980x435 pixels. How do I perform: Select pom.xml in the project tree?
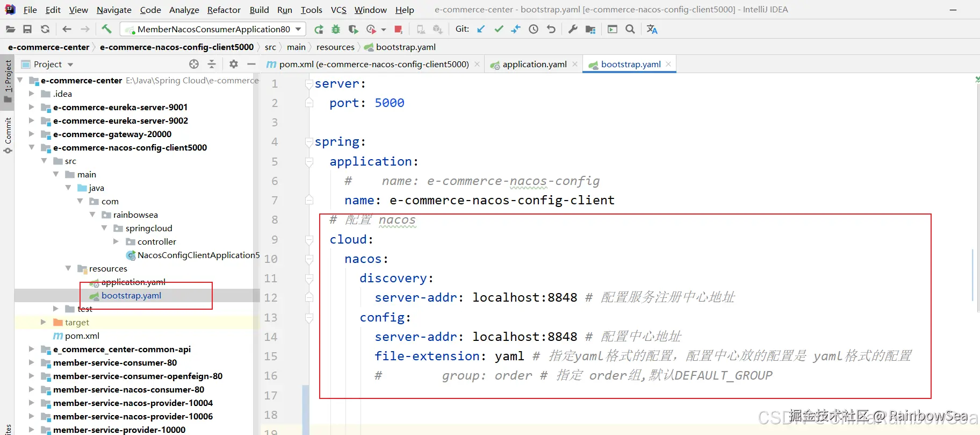click(82, 336)
